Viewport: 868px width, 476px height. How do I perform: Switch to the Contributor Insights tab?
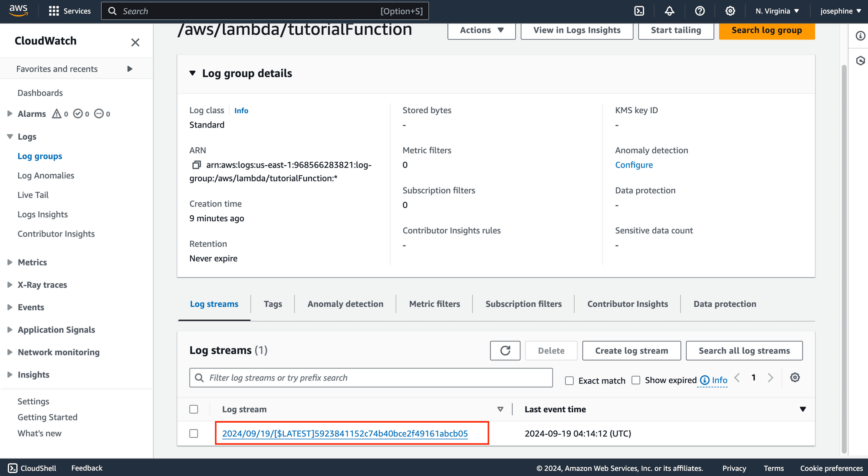[x=628, y=304]
